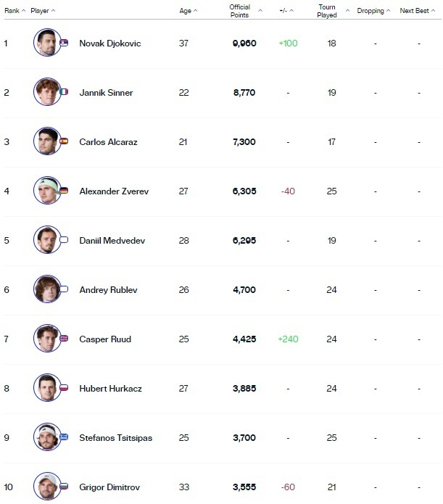The height and width of the screenshot is (504, 443).
Task: Go to Hubert Hurkacz profile link
Action: [x=110, y=388]
